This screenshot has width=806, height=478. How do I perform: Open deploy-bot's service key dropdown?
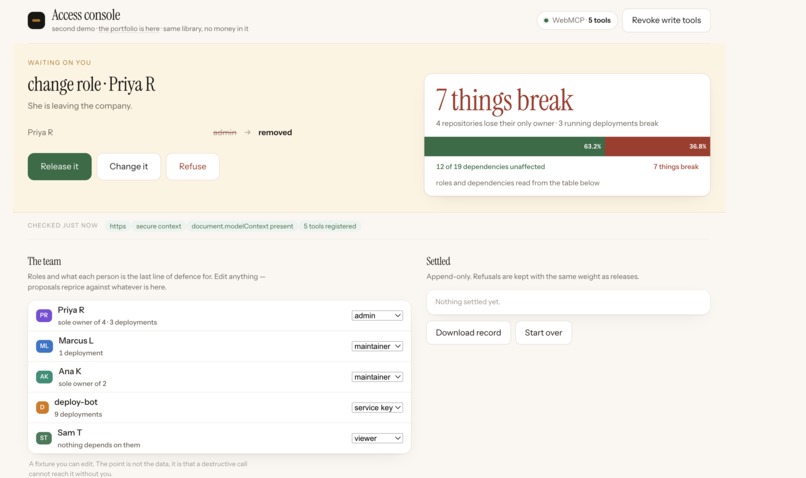coord(377,408)
